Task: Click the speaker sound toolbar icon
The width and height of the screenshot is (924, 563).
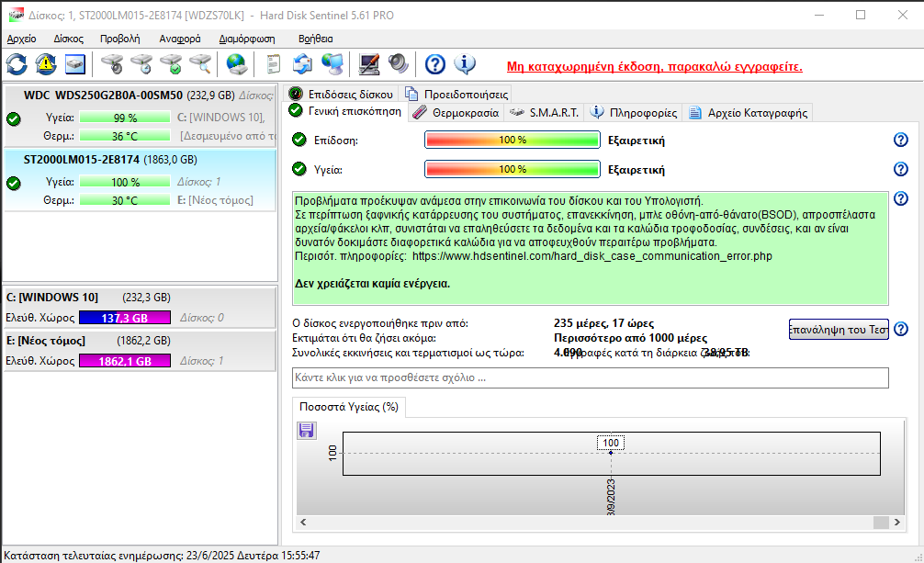Action: (x=399, y=64)
